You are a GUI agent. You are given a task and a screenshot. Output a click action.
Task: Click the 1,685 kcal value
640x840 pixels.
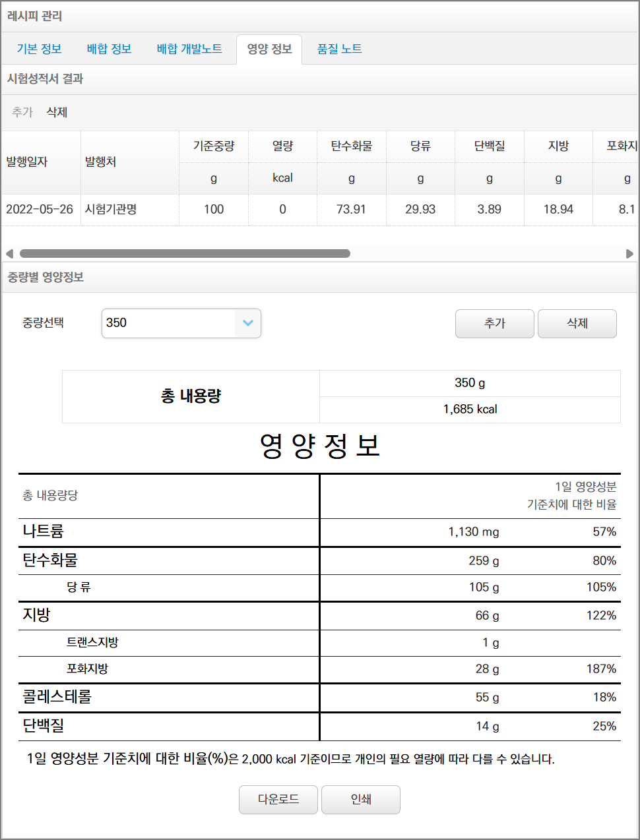click(470, 409)
